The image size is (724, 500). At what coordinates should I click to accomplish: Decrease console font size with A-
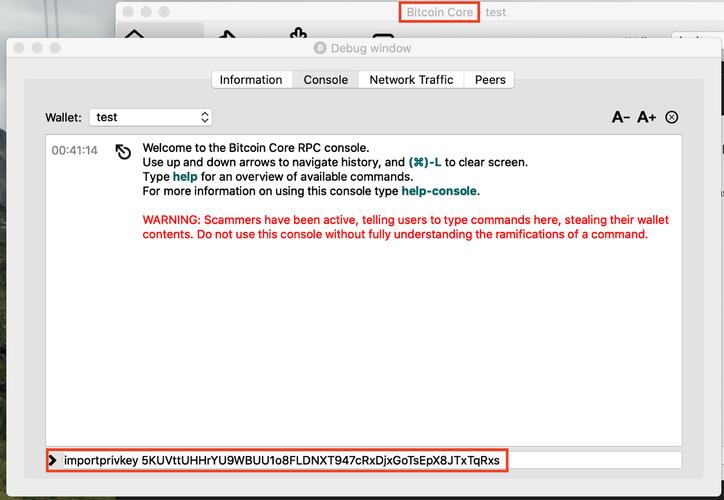621,117
